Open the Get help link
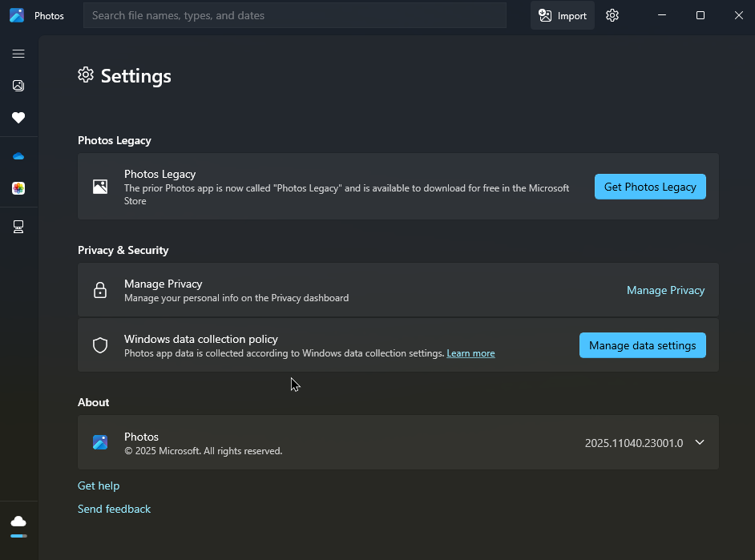 99,486
